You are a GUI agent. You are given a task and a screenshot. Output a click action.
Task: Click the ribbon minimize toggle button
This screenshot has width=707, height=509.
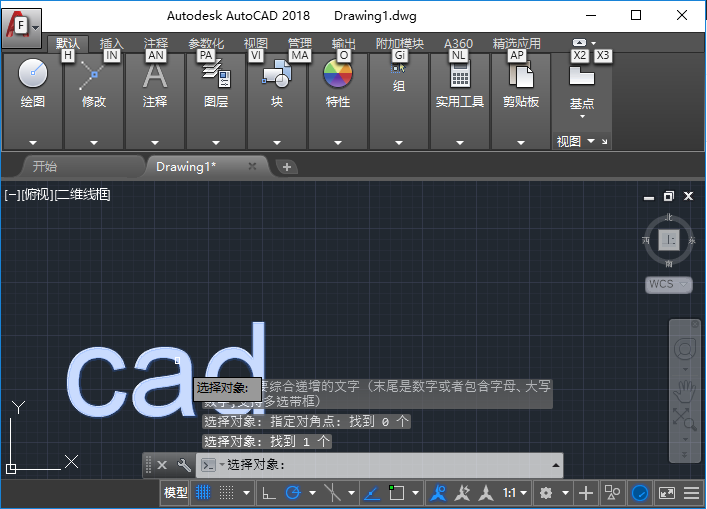579,42
